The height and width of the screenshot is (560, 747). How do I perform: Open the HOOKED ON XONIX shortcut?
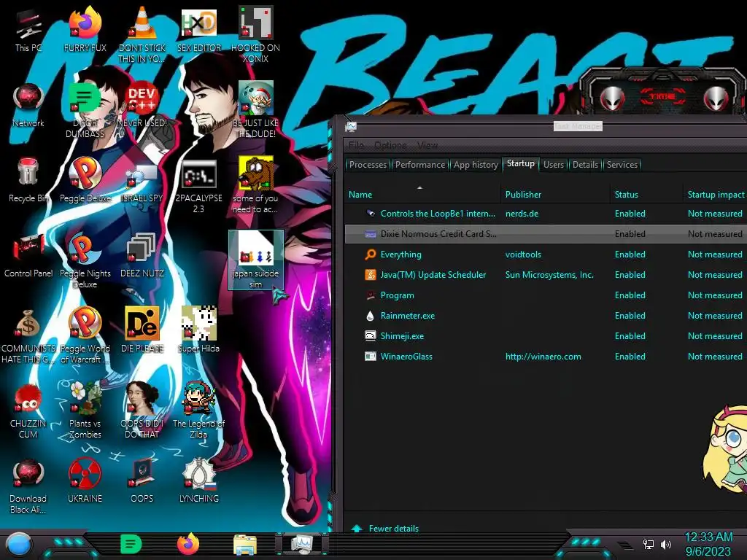[x=255, y=34]
